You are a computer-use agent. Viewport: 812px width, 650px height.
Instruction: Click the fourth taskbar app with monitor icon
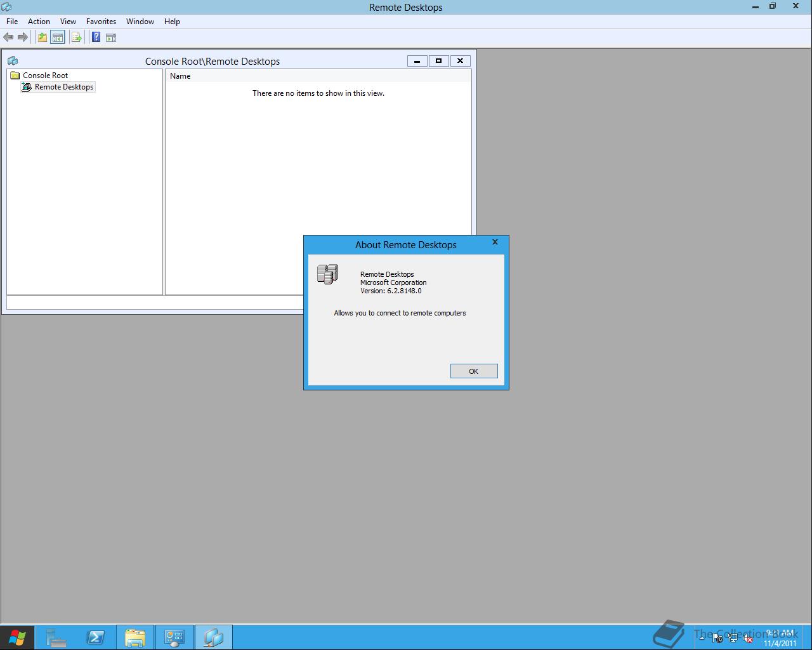[x=174, y=637]
